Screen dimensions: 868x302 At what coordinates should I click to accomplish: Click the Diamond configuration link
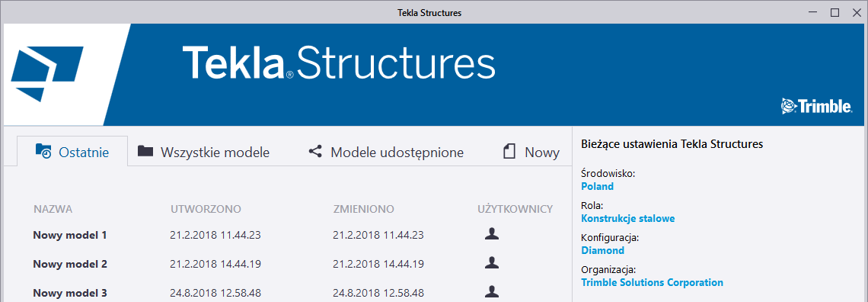(x=603, y=250)
